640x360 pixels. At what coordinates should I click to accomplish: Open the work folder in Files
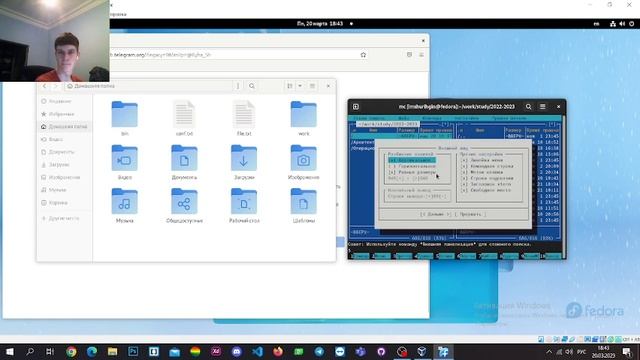(x=303, y=115)
